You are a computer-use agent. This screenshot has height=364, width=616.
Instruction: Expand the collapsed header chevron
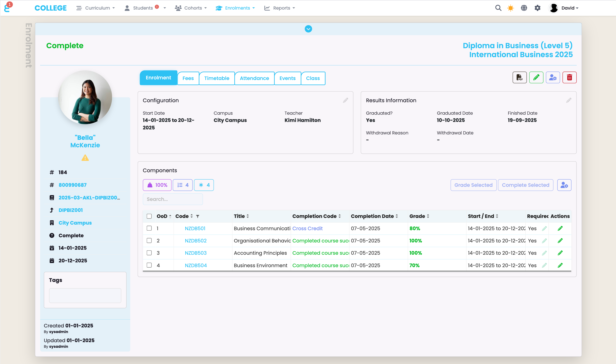tap(308, 29)
